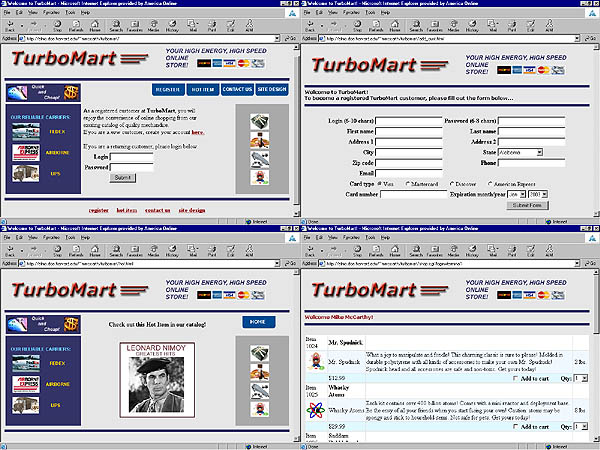Check Add to cart for Whatzy Atoms
Screen dimensions: 600x450
(x=515, y=427)
